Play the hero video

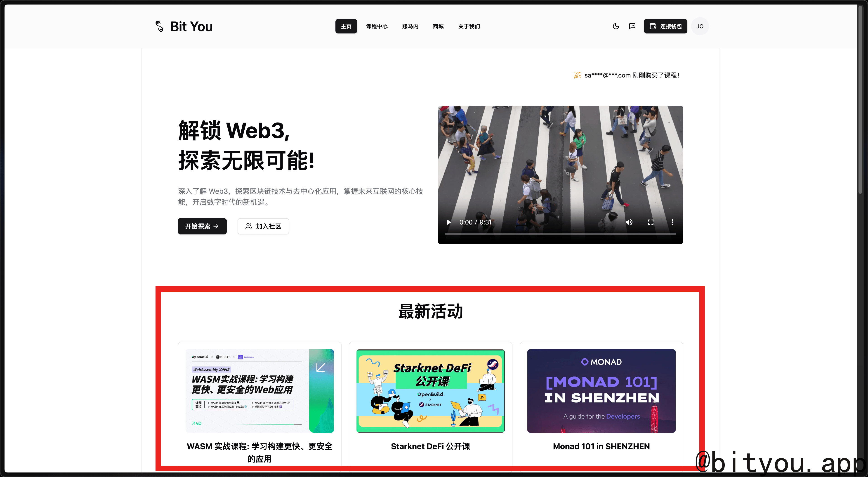tap(449, 222)
